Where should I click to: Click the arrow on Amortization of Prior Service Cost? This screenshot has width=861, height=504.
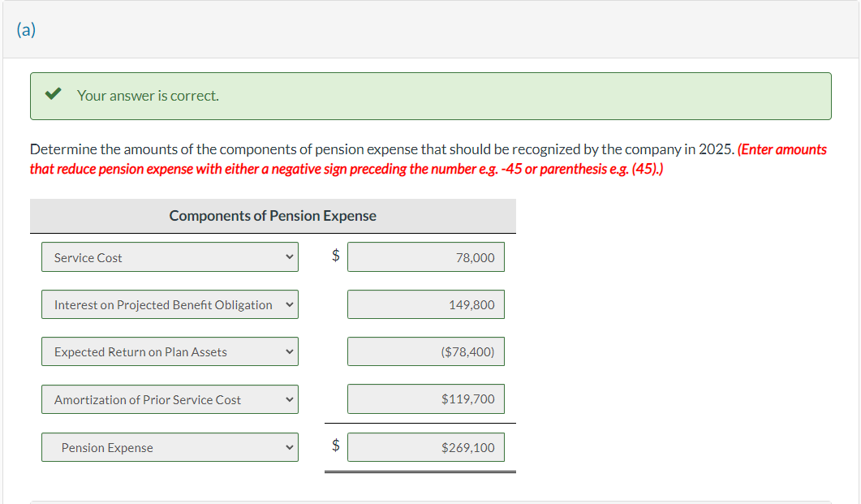point(290,399)
